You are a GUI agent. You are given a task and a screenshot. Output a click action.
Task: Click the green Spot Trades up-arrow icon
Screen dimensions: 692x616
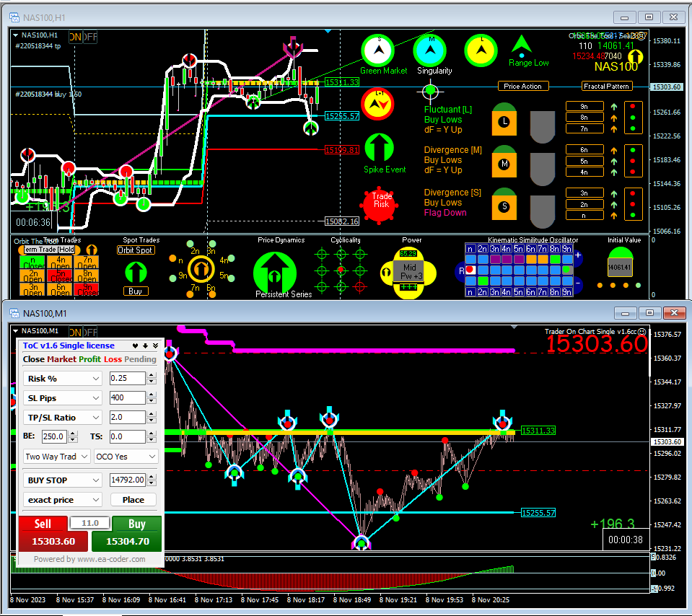pyautogui.click(x=136, y=272)
